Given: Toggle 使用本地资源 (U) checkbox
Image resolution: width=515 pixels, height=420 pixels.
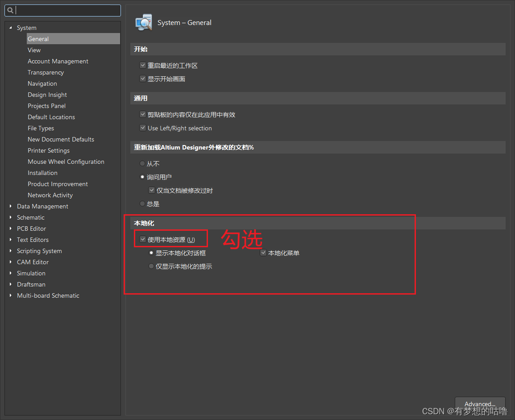Looking at the screenshot, I should [x=143, y=239].
